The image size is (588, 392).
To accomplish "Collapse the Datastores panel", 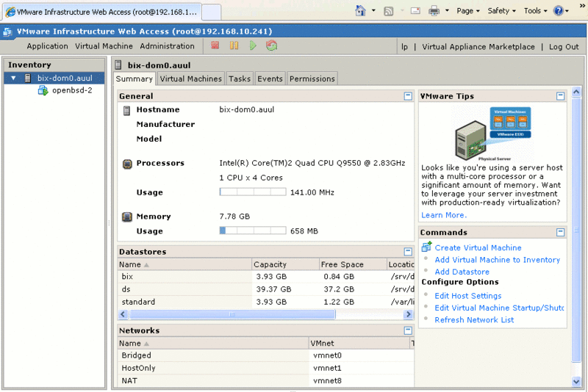I will coord(408,252).
